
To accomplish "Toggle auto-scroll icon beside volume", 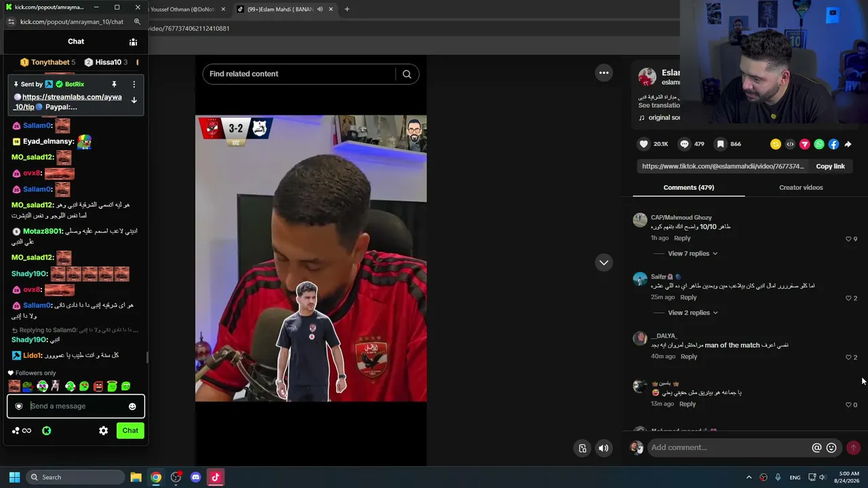I will (583, 448).
